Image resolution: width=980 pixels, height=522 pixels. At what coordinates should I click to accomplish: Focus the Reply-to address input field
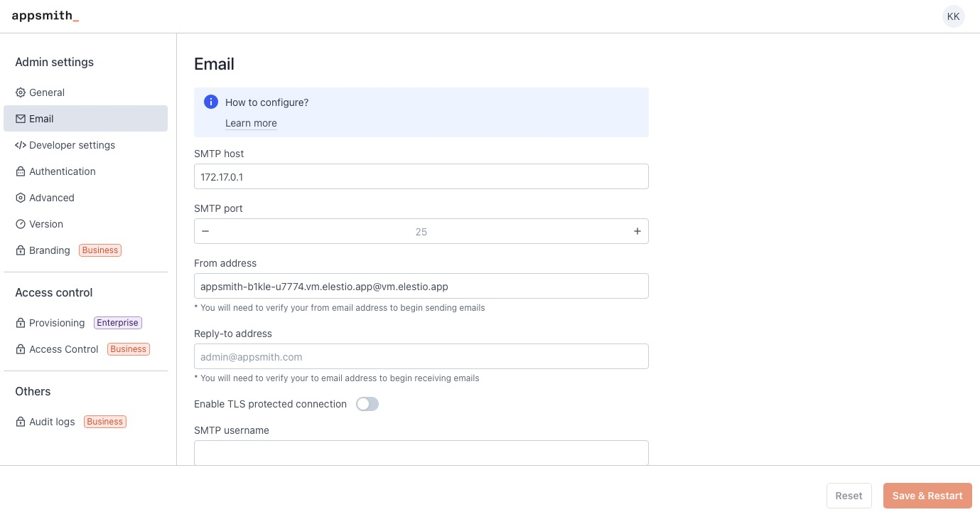[421, 356]
